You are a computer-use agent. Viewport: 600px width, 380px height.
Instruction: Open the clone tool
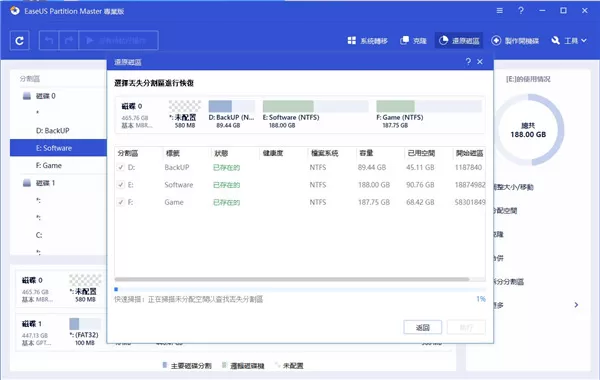[x=413, y=41]
